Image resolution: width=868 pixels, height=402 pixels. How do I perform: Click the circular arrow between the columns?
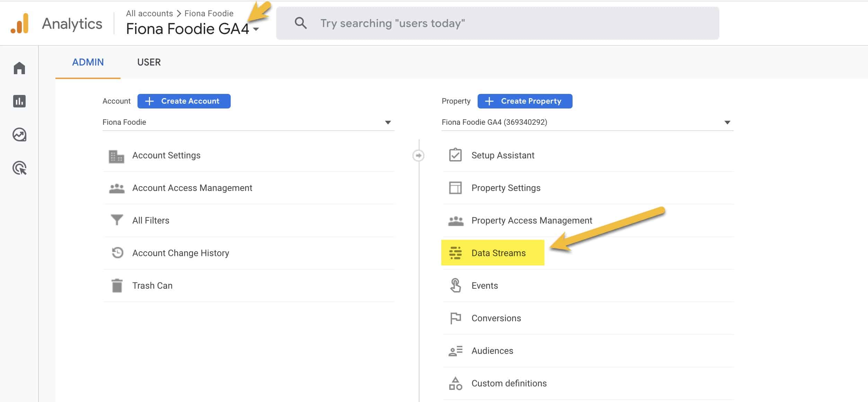(x=418, y=155)
